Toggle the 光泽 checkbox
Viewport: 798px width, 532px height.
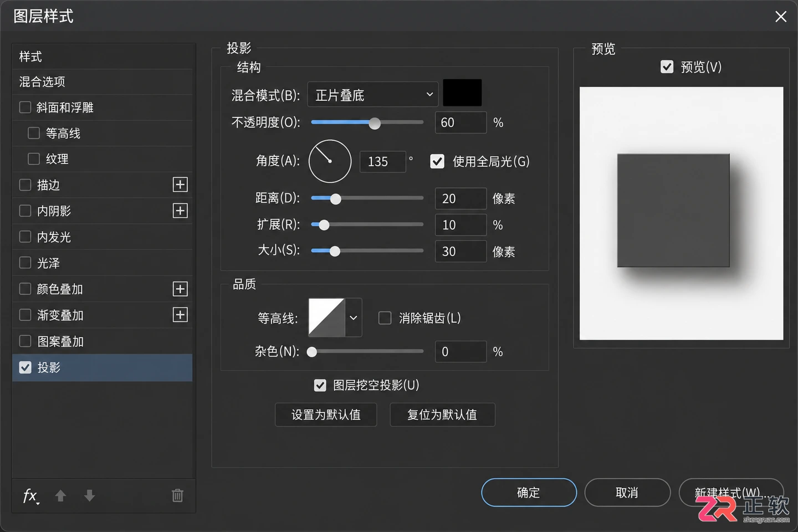pos(25,263)
